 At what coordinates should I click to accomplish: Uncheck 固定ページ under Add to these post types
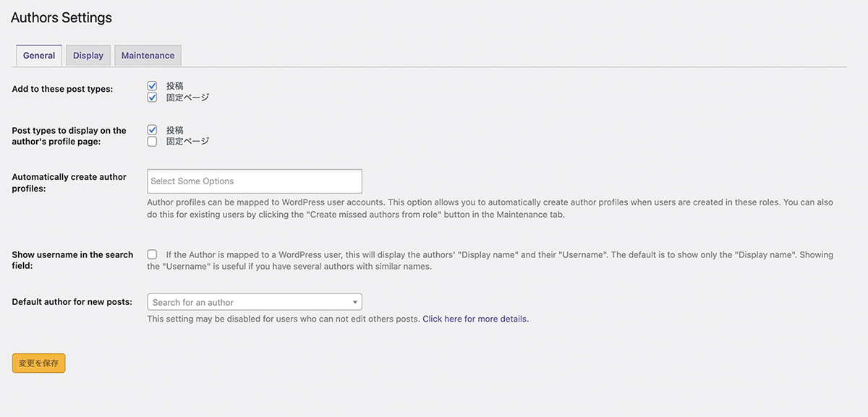152,98
